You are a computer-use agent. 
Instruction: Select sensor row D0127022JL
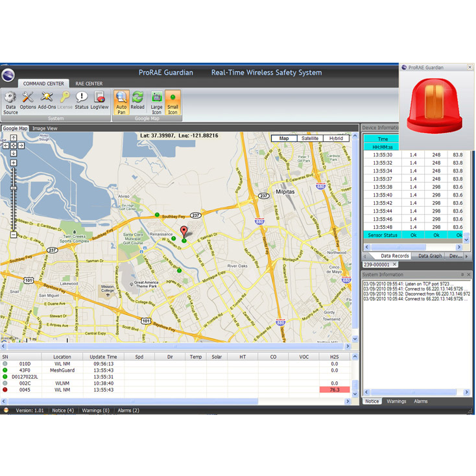point(176,377)
